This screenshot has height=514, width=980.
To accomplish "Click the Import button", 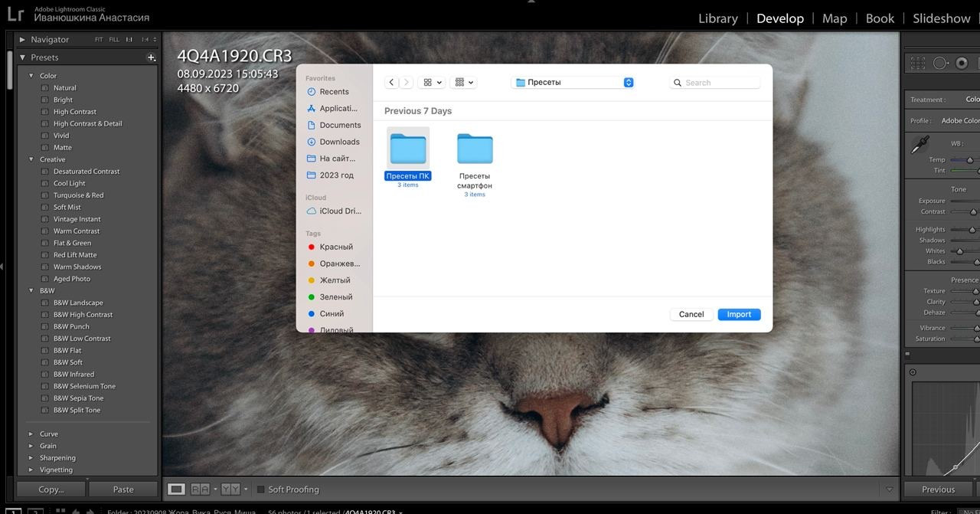I will point(739,314).
